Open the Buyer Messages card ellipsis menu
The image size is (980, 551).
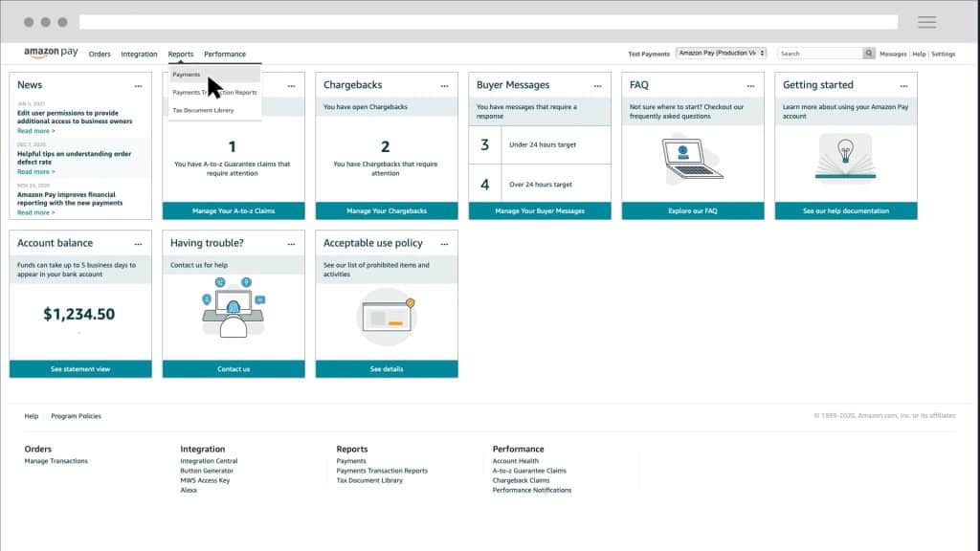pos(597,86)
